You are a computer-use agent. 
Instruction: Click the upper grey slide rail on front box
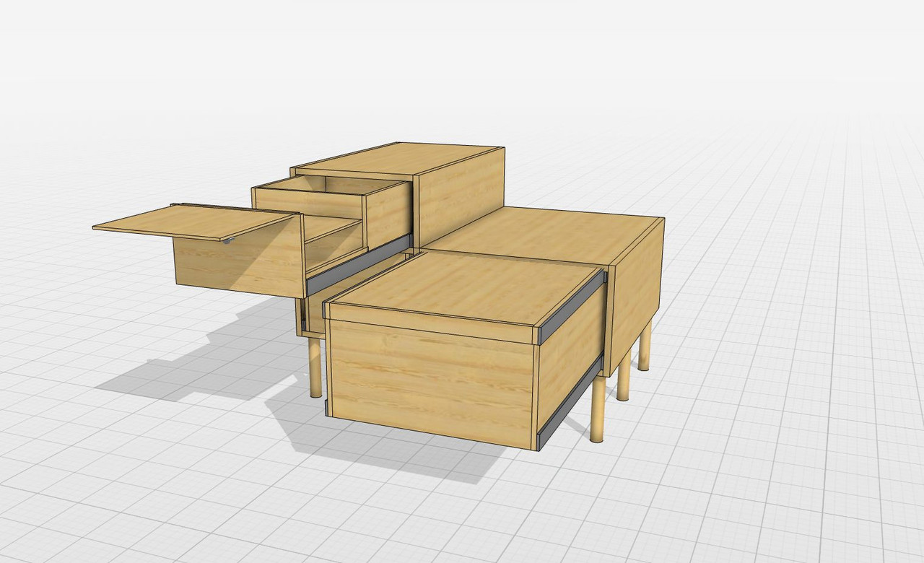click(x=570, y=307)
